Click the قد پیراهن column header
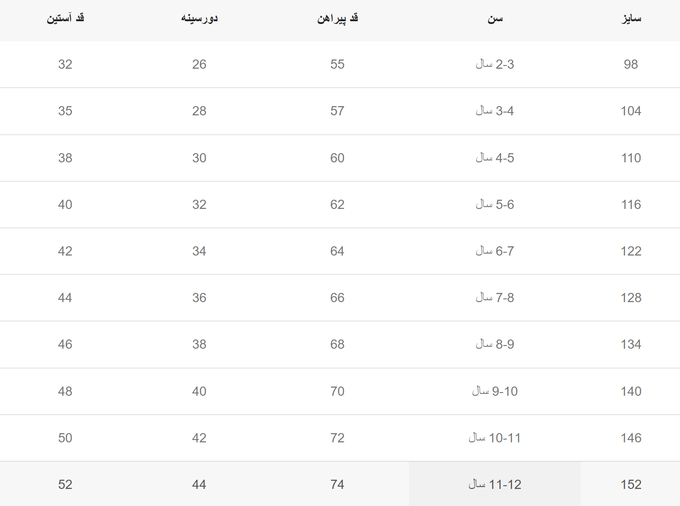The image size is (680, 506). tap(337, 19)
